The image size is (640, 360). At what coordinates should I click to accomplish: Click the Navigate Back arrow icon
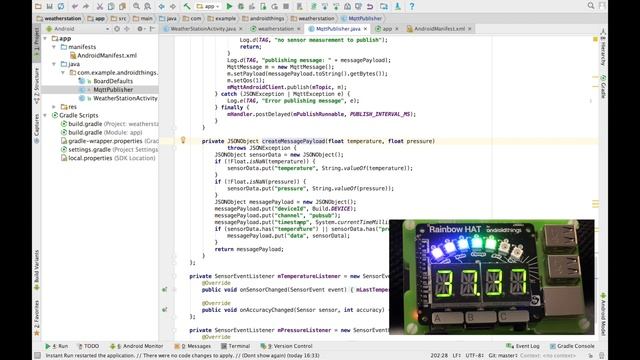162,6
